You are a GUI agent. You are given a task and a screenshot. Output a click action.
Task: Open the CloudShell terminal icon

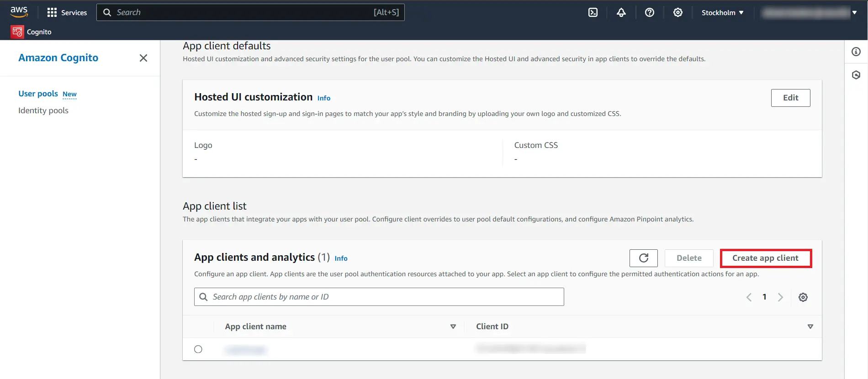click(593, 12)
